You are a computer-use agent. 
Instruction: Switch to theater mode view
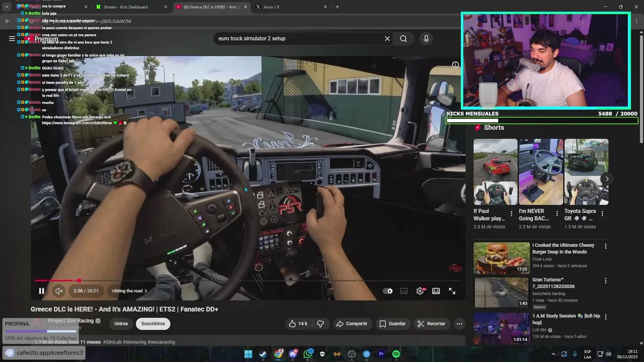pyautogui.click(x=436, y=291)
